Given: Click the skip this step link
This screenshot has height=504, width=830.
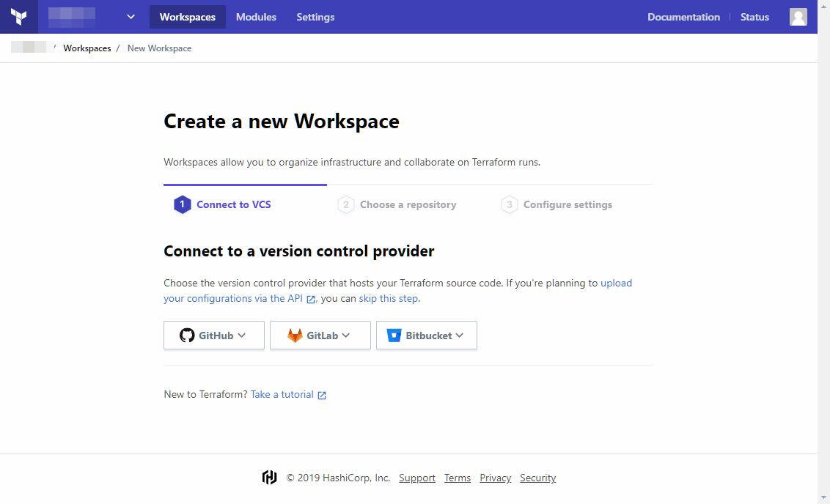Looking at the screenshot, I should [388, 298].
